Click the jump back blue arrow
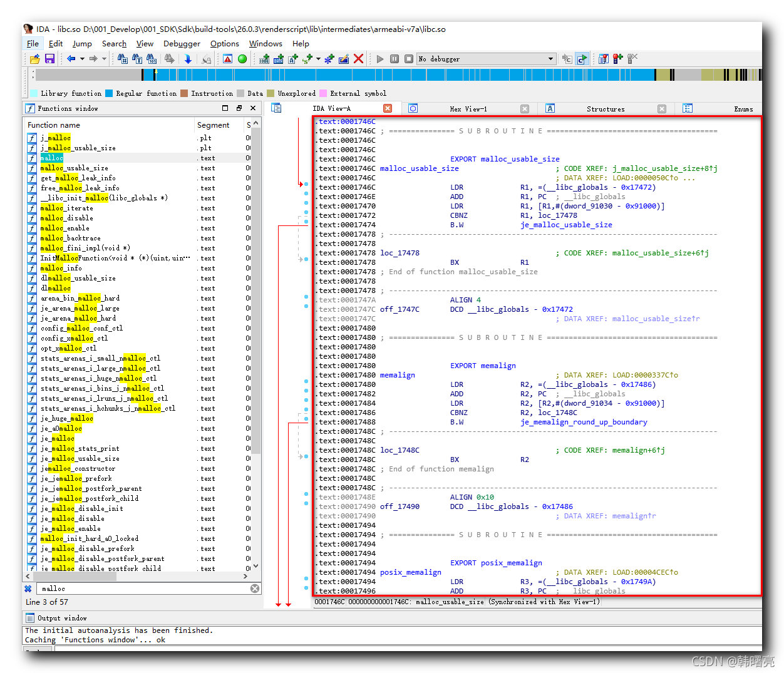Screen dimensions: 784x673 click(71, 59)
